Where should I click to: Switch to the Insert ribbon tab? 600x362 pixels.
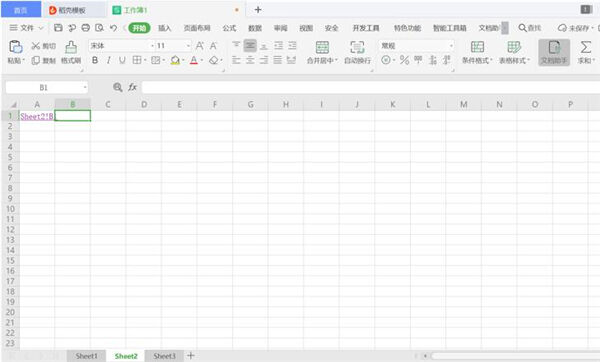pyautogui.click(x=165, y=28)
